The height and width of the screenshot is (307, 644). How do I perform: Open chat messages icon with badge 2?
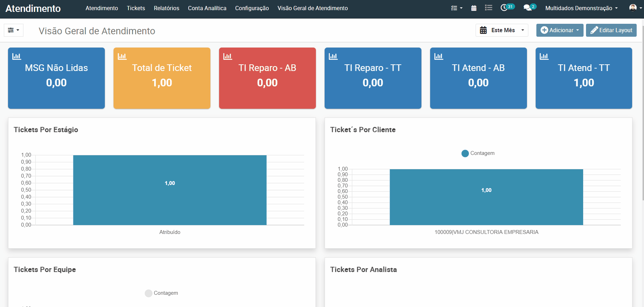pyautogui.click(x=528, y=8)
